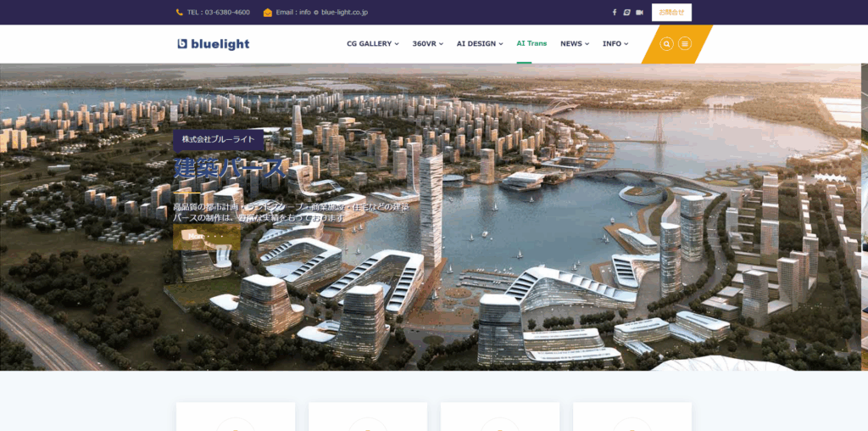The image size is (868, 431).
Task: Open the search magnifier icon
Action: 667,44
